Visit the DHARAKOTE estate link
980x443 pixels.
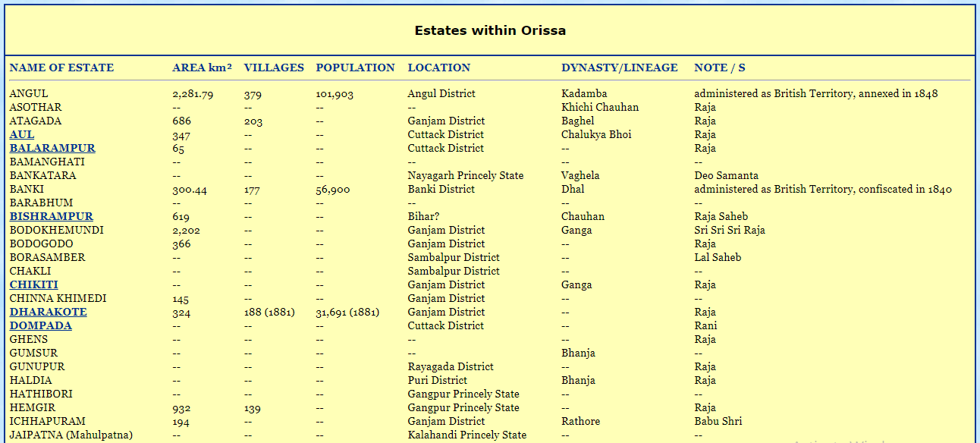pyautogui.click(x=49, y=313)
